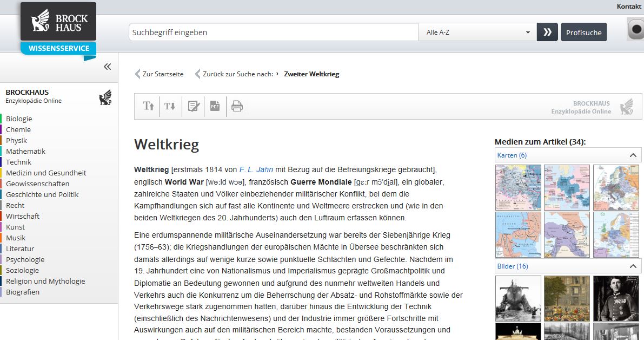
Task: Select Biologie from subject list
Action: point(19,119)
